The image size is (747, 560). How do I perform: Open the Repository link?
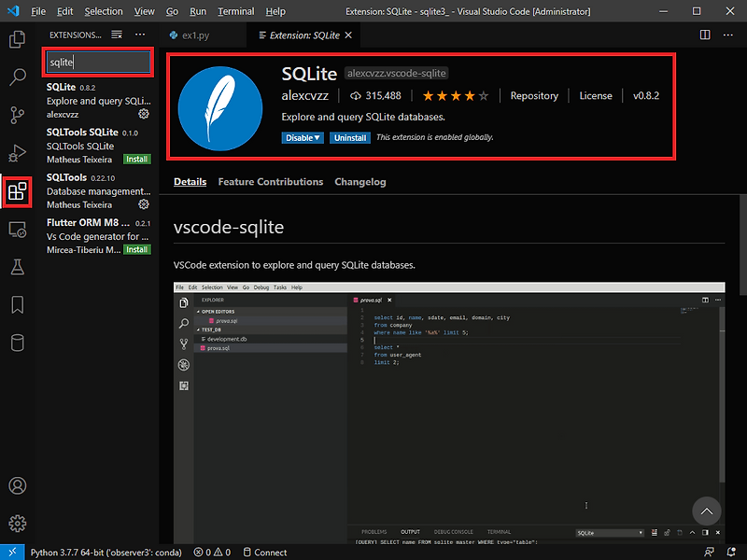(x=534, y=96)
